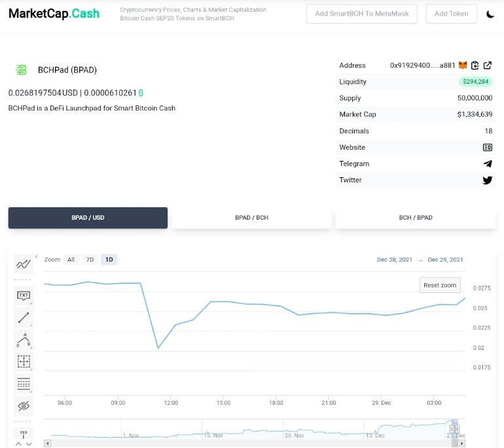
Task: Switch to the BPAD / BCH tab
Action: [x=251, y=218]
